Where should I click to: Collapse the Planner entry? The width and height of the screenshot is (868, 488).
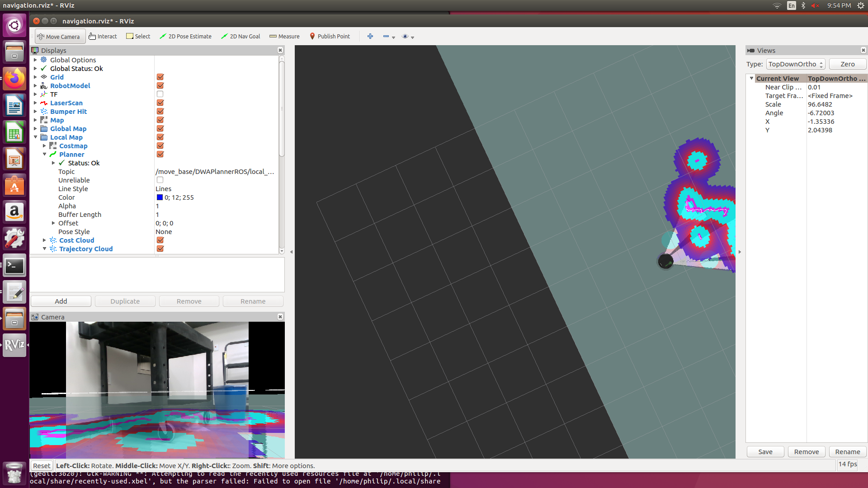tap(44, 155)
